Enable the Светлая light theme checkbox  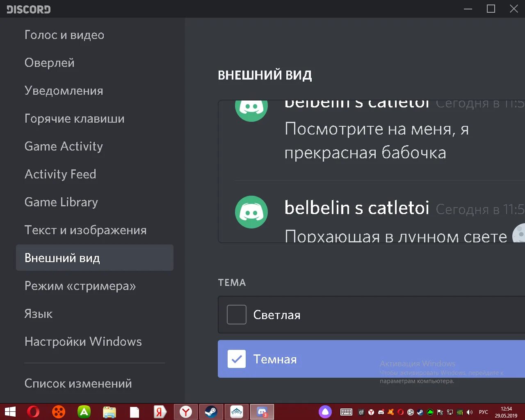pos(237,315)
